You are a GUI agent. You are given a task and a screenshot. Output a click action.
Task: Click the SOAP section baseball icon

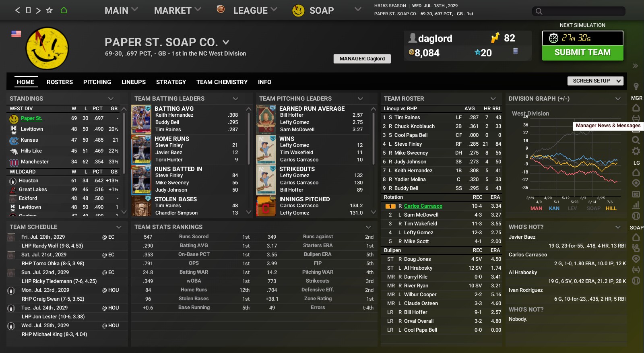click(636, 280)
